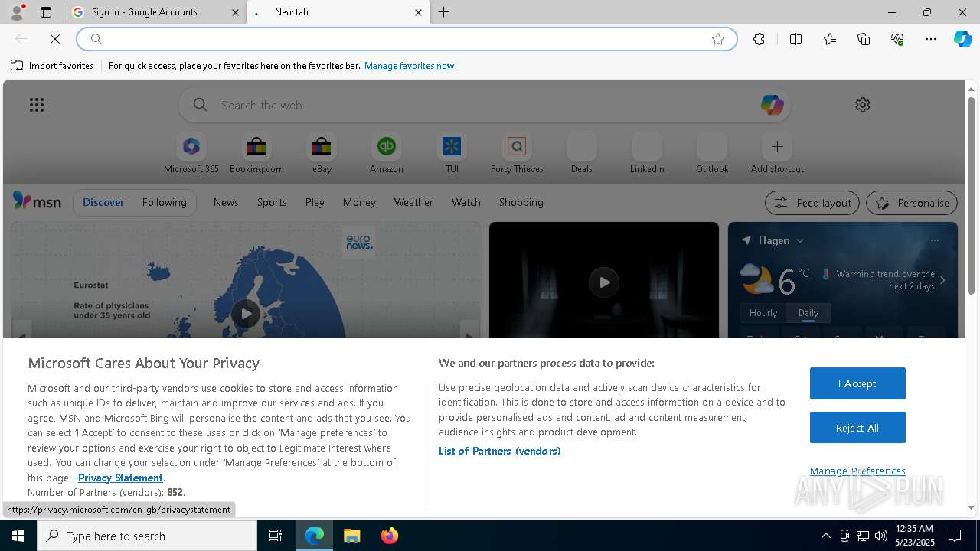Open the Extensions icon

(x=759, y=39)
